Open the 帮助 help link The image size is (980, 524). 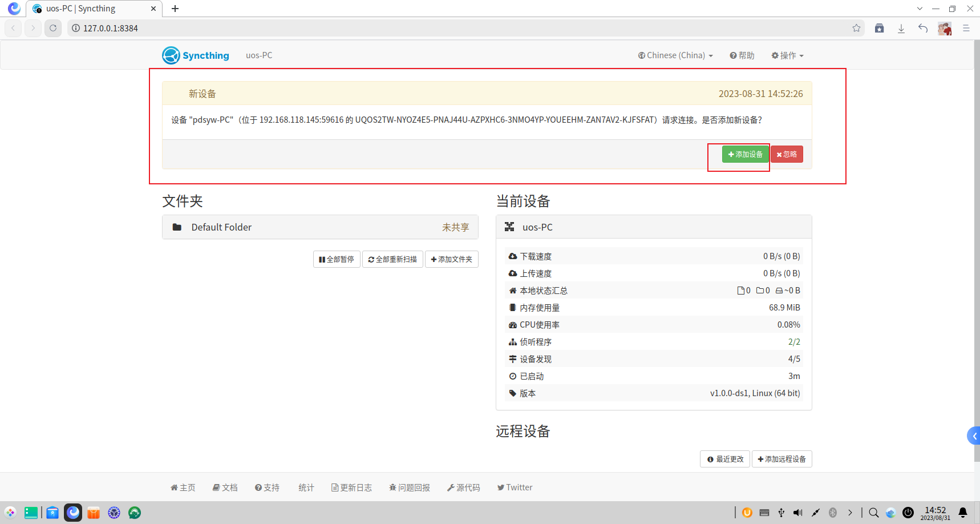[742, 55]
